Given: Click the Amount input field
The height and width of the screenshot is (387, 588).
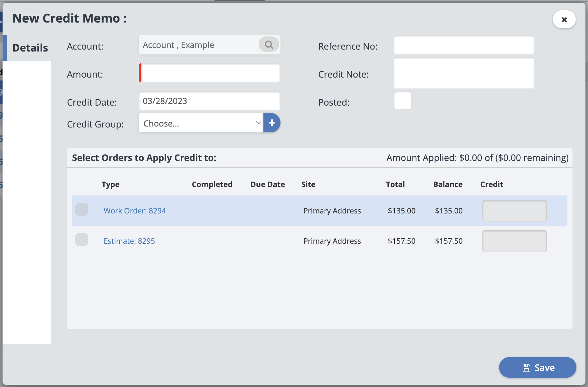Looking at the screenshot, I should (210, 73).
